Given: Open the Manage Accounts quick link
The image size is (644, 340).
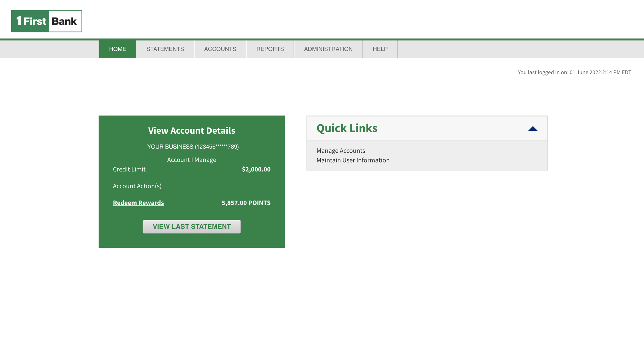Looking at the screenshot, I should click(341, 151).
